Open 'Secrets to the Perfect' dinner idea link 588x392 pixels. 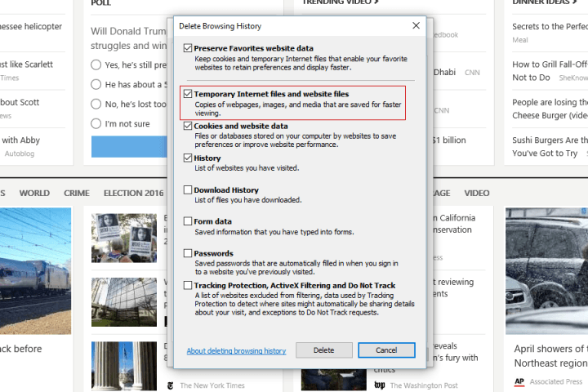550,26
